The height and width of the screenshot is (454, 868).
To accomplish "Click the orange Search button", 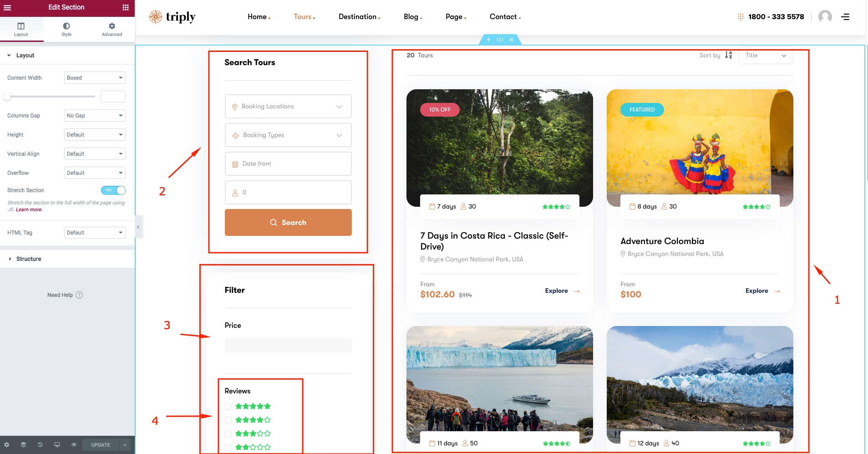I will click(288, 223).
